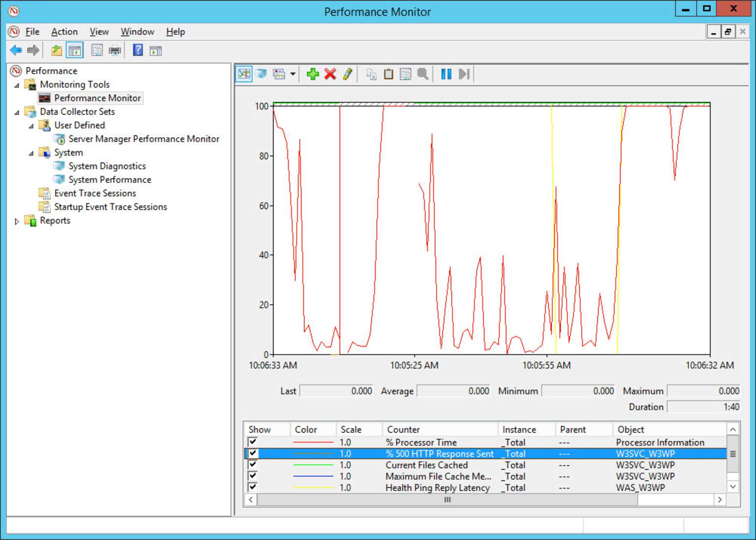Image resolution: width=756 pixels, height=540 pixels.
Task: Collapse the Data Collector Sets tree node
Action: [x=17, y=112]
